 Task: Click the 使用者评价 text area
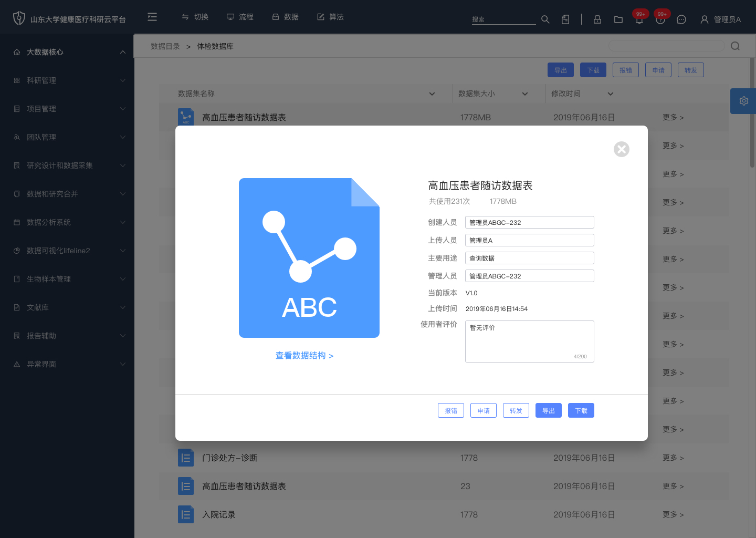[530, 342]
